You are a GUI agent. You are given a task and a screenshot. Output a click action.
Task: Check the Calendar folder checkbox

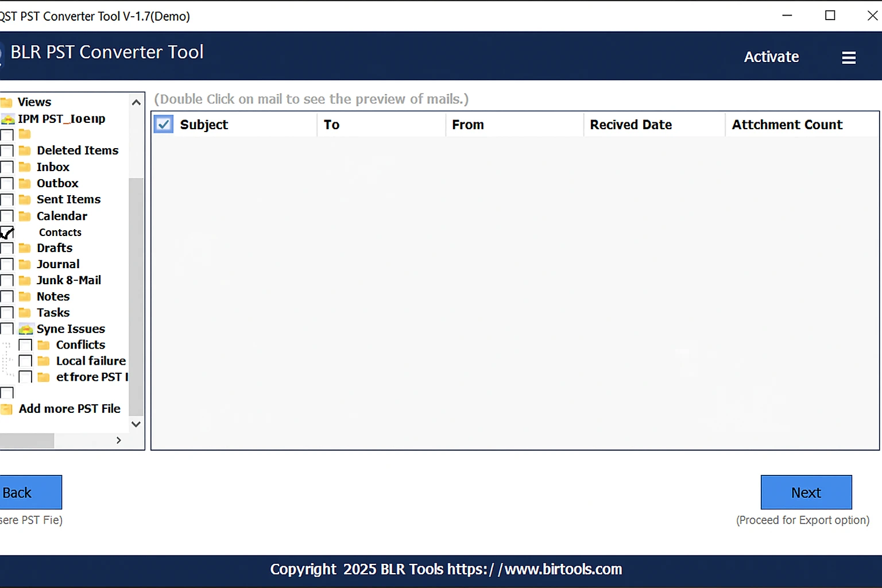[x=7, y=216]
